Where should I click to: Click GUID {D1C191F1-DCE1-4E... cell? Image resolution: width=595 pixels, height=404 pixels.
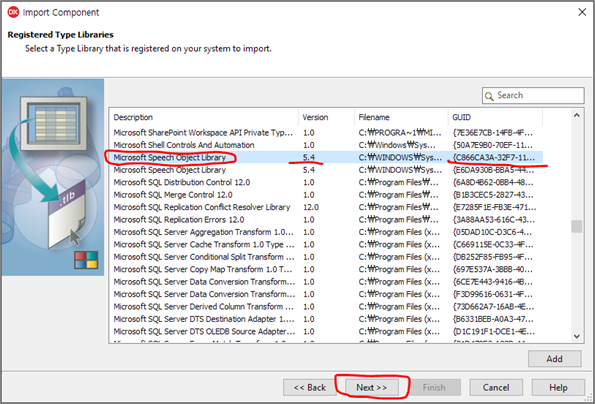[494, 332]
